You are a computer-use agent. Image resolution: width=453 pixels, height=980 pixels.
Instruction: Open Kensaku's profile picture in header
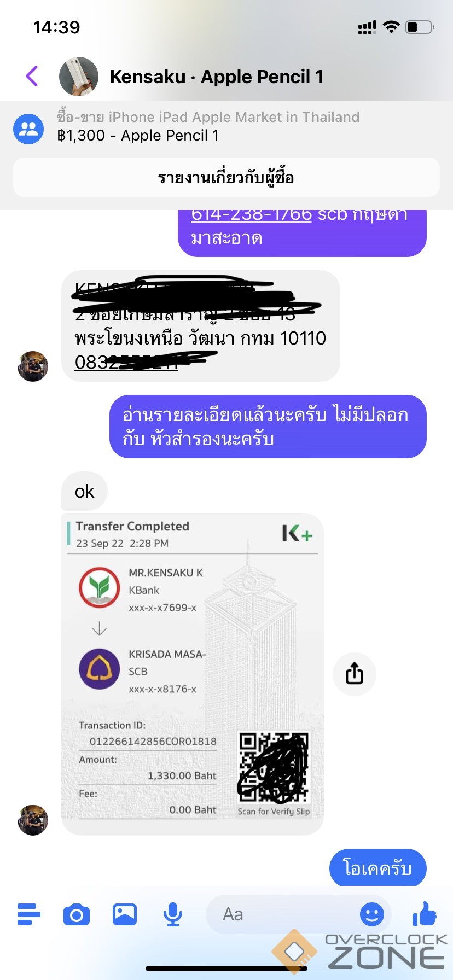(79, 77)
